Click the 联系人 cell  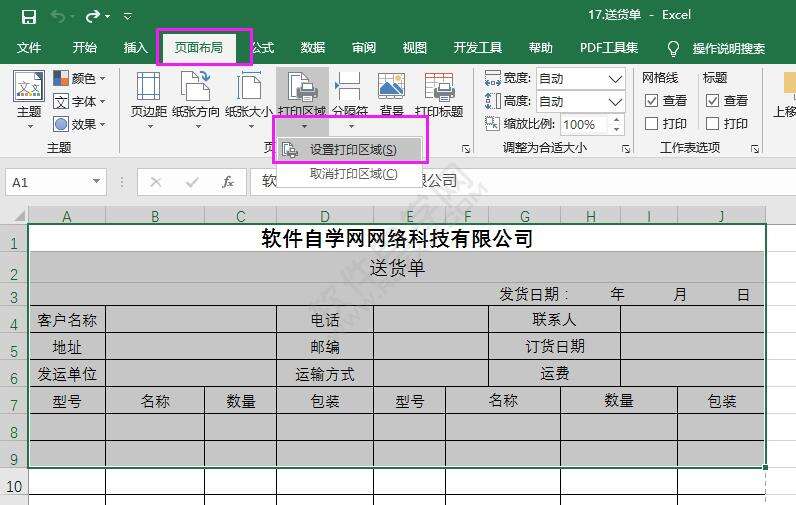tap(554, 320)
